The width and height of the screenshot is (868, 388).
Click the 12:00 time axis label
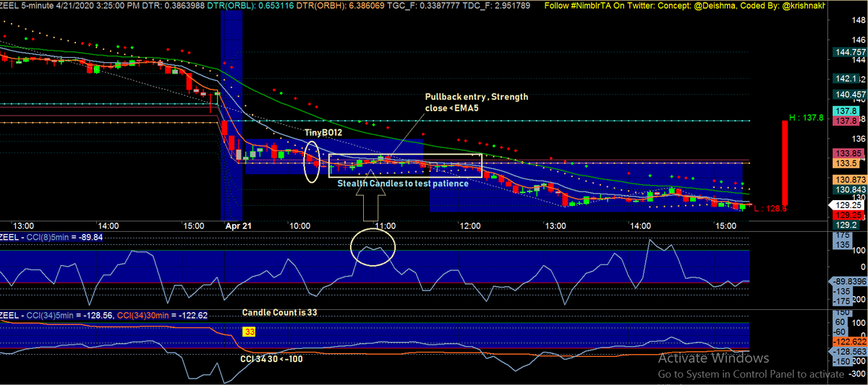click(471, 225)
